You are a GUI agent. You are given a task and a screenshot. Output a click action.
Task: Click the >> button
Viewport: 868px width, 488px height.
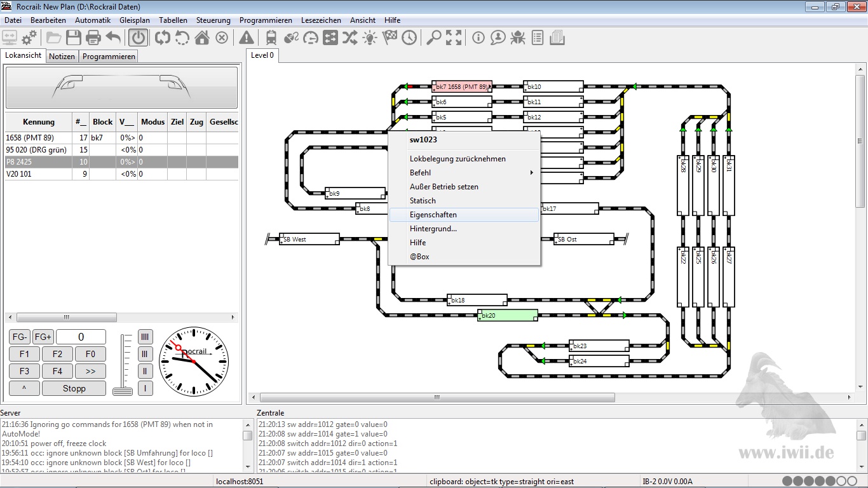tap(91, 371)
